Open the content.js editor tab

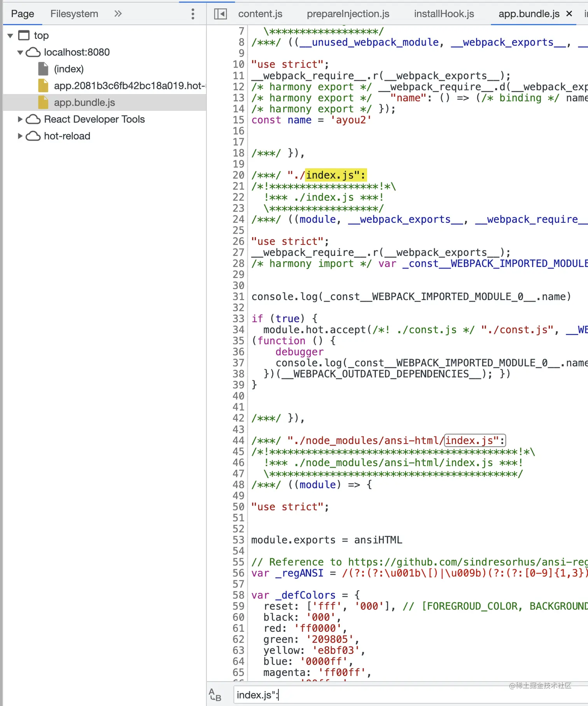(x=260, y=14)
